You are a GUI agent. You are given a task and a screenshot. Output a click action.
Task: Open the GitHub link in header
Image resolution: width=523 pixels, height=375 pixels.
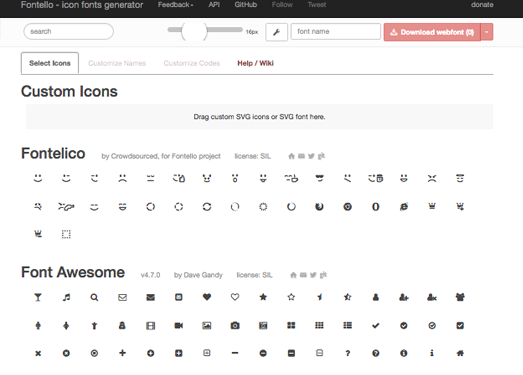(246, 5)
